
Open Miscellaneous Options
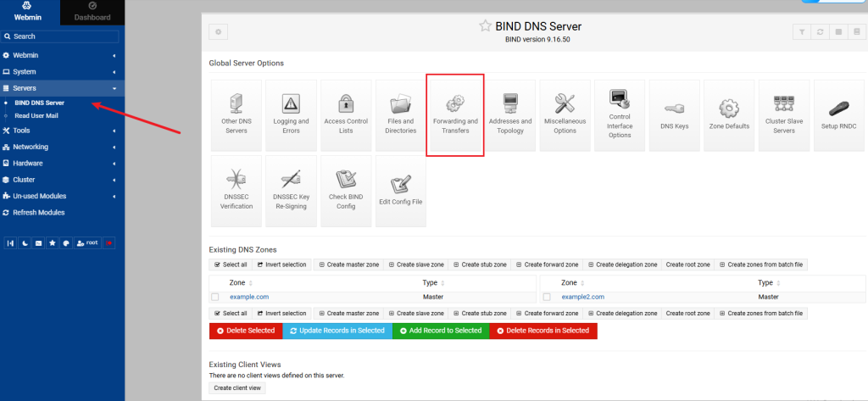point(565,115)
